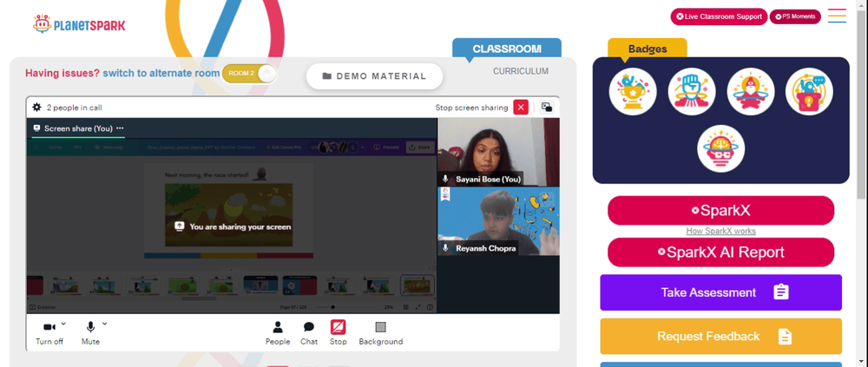Click Present in shared Canva screen
The image size is (868, 367).
[x=386, y=147]
